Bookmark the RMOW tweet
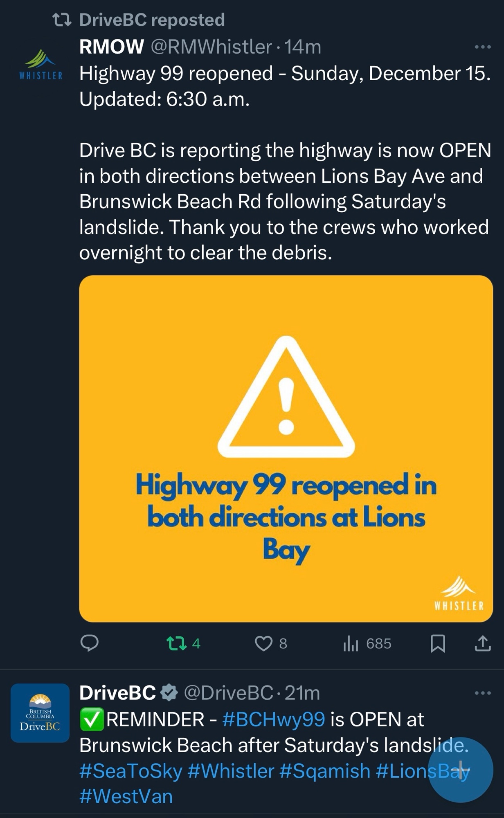This screenshot has width=504, height=818. click(x=438, y=644)
